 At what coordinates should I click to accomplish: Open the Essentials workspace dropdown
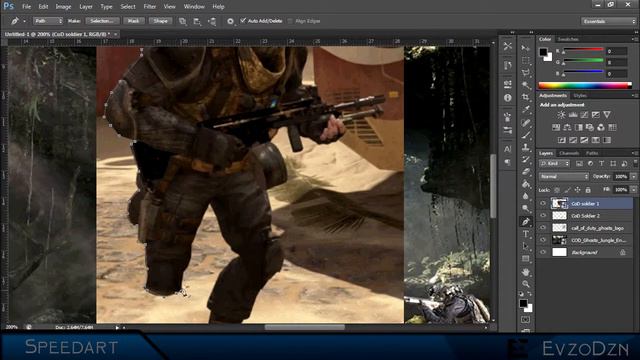click(608, 21)
